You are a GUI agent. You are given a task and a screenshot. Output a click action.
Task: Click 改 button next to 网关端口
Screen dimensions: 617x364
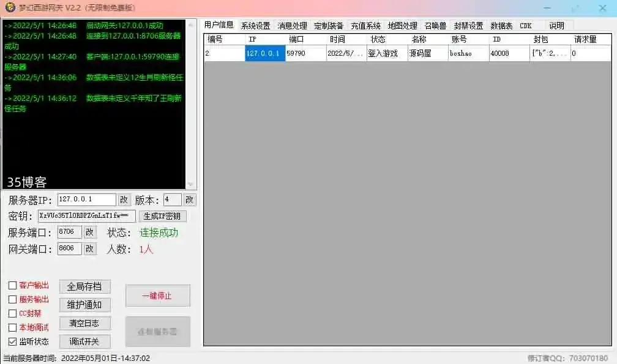pyautogui.click(x=90, y=248)
